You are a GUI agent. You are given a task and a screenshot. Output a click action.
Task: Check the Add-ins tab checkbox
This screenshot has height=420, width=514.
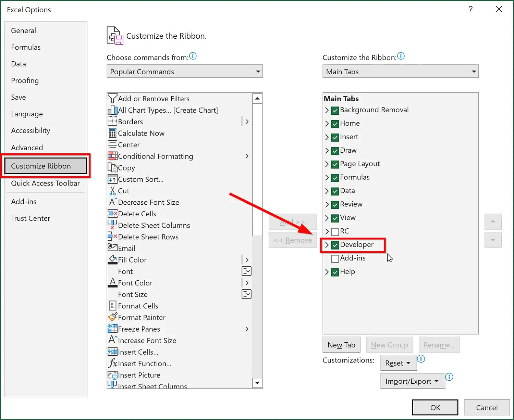tap(335, 258)
